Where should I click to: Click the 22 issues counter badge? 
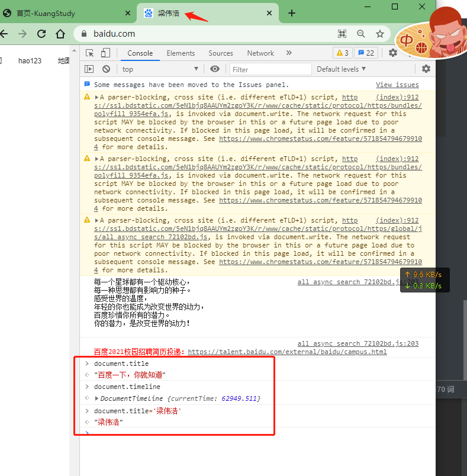pos(366,53)
